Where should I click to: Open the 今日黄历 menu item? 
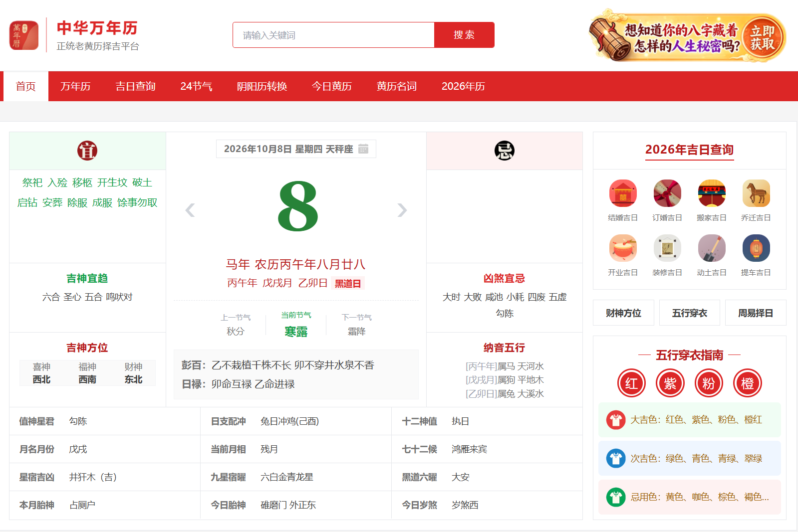click(x=332, y=86)
